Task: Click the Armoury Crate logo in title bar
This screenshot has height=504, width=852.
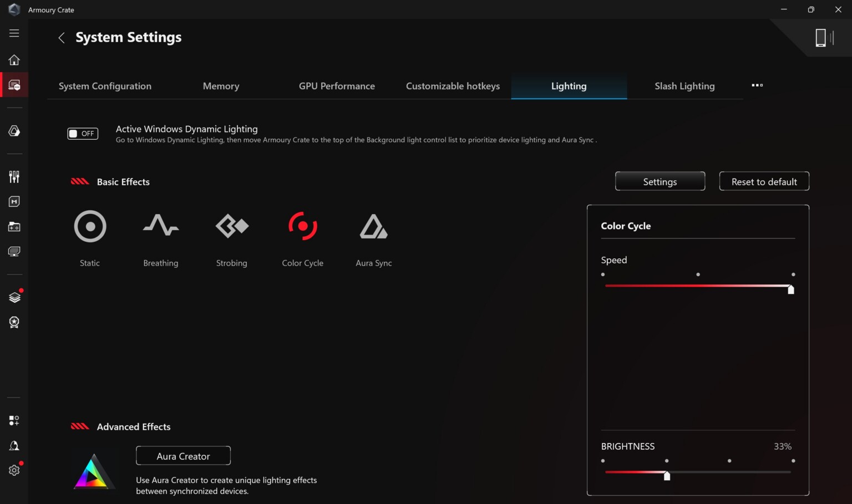Action: pos(14,9)
